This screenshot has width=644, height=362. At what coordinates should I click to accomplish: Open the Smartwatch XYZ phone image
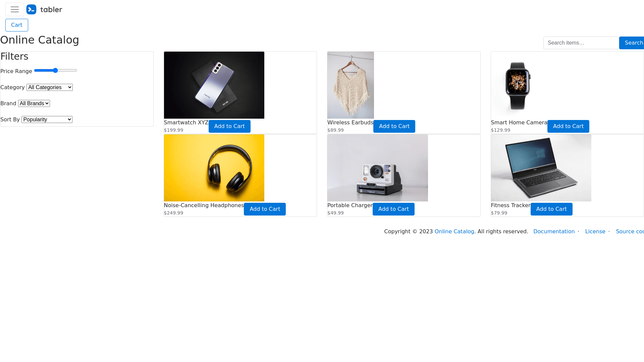coord(214,85)
